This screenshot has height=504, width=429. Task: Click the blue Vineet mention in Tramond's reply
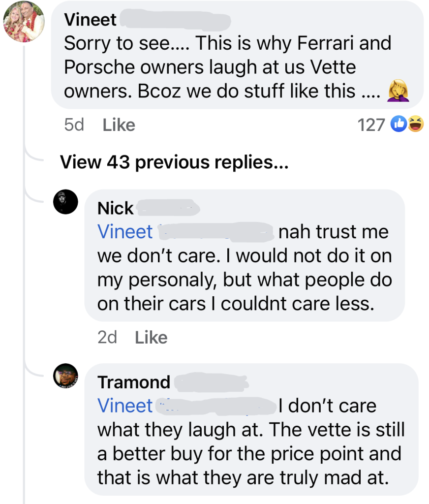[x=125, y=406]
